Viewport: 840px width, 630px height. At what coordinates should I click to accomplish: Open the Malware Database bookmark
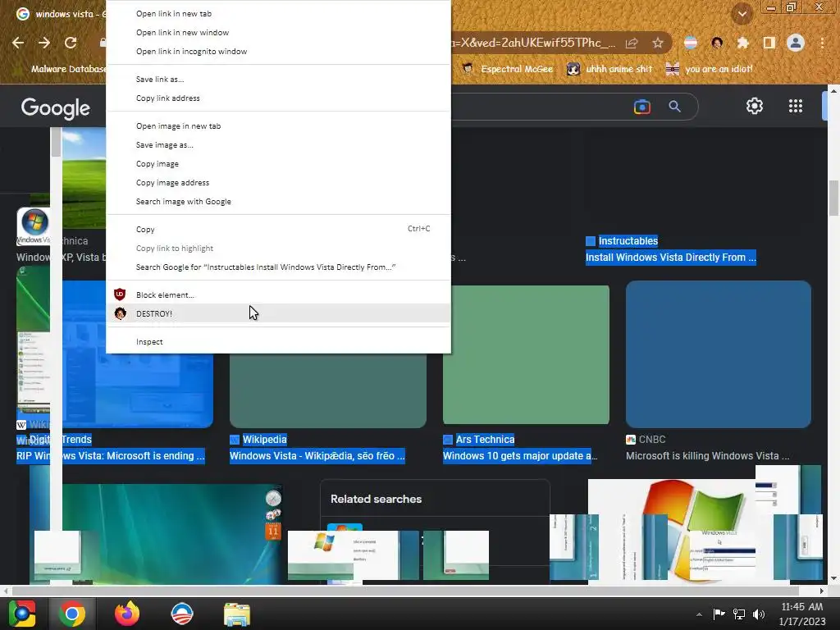(x=61, y=69)
